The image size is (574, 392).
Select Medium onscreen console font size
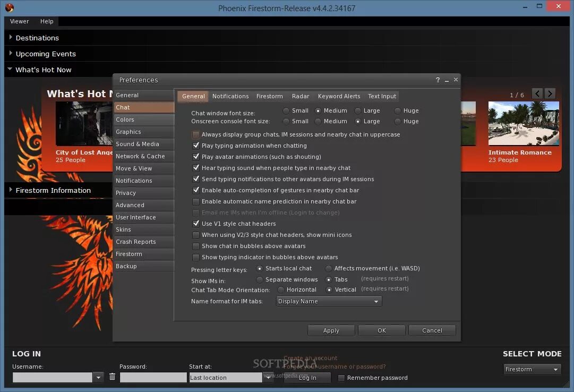pos(318,121)
